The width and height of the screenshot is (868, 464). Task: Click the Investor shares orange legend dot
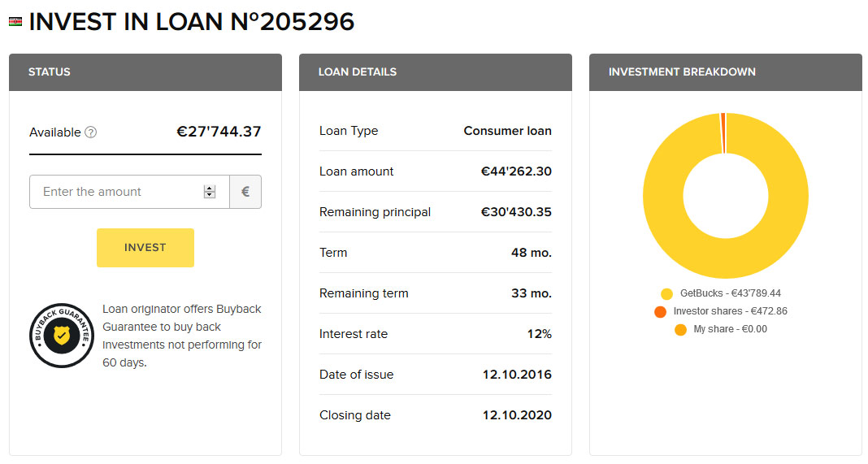coord(660,311)
